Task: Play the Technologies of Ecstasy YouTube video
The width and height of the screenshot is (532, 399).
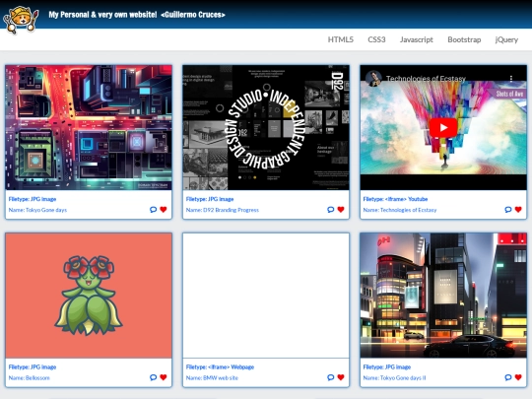Action: click(443, 127)
